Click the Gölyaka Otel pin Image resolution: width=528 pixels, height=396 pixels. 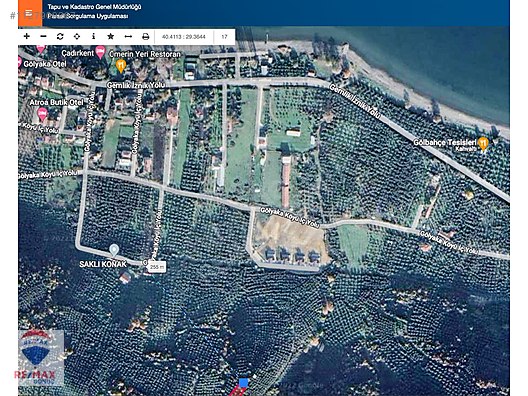tap(20, 63)
